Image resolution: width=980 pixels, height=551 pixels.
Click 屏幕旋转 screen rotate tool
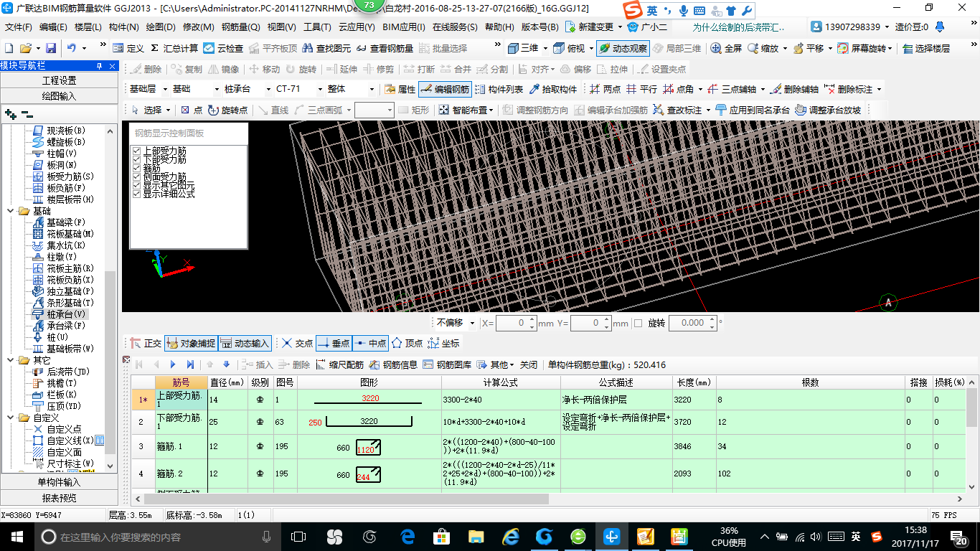(x=863, y=48)
